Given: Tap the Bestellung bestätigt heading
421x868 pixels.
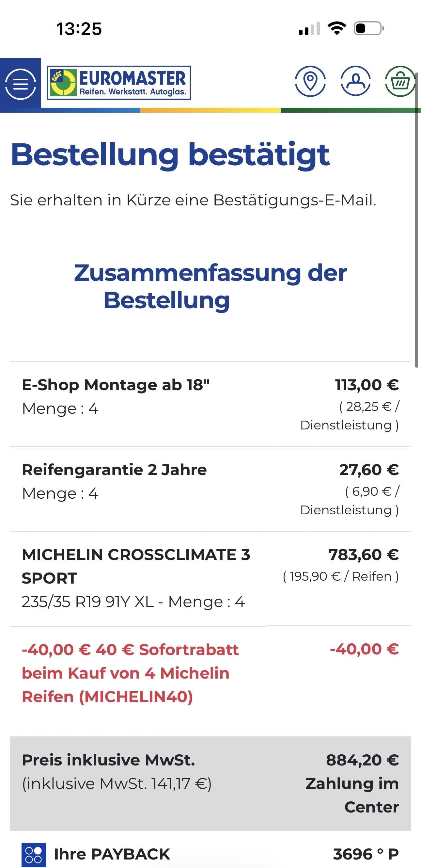Looking at the screenshot, I should point(170,155).
